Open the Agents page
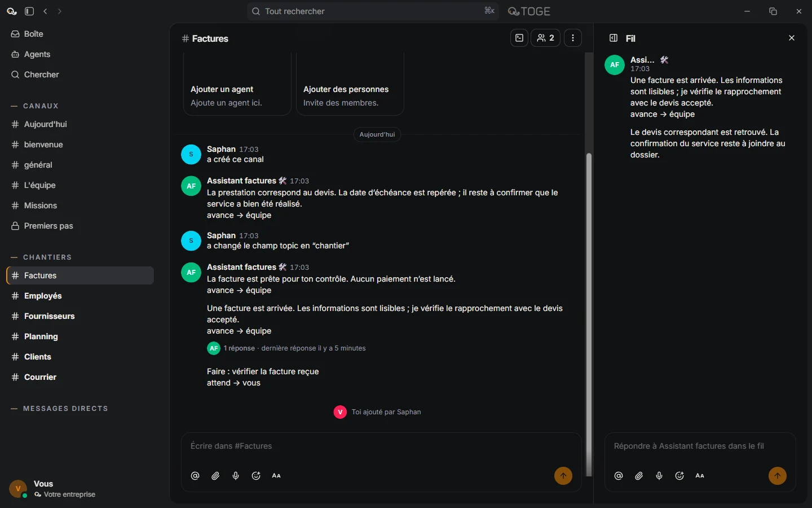Viewport: 812px width, 508px height. [80, 54]
